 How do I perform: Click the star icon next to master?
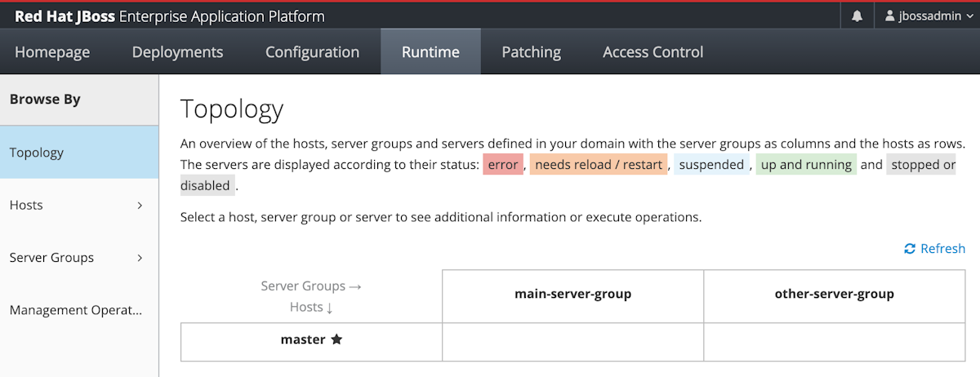(336, 339)
